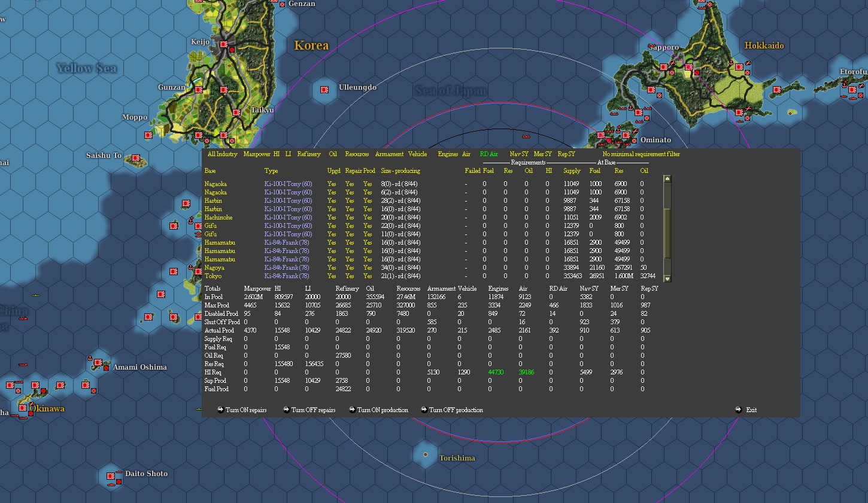Toggle Upgd setting in Nagoya row
The height and width of the screenshot is (503, 868).
click(332, 268)
